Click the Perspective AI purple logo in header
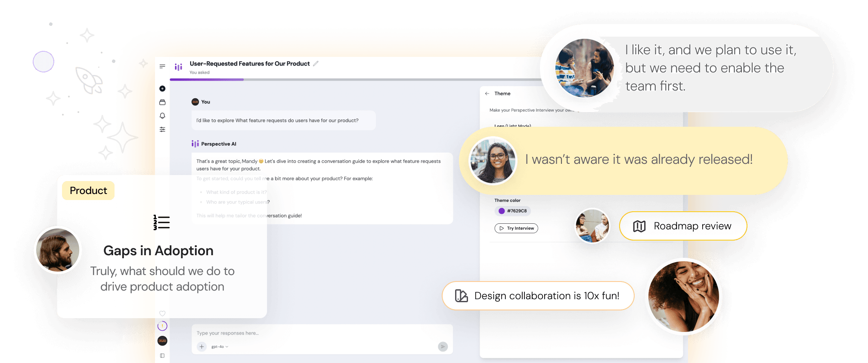Screen dimensions: 868x363 click(x=178, y=67)
